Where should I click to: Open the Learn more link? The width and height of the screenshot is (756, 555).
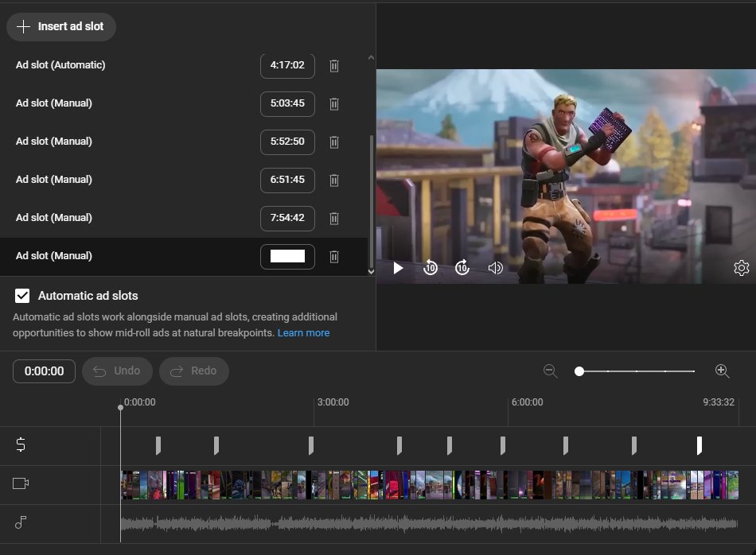click(303, 333)
